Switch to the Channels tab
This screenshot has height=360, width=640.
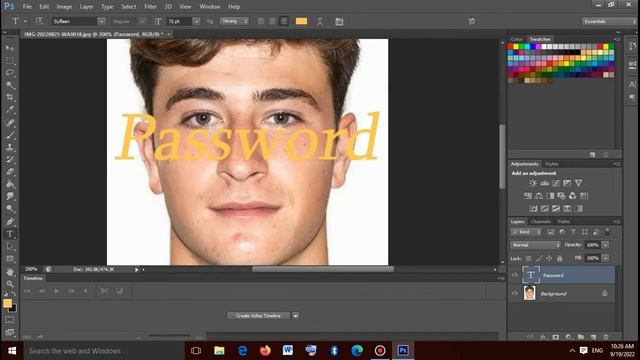pos(541,221)
